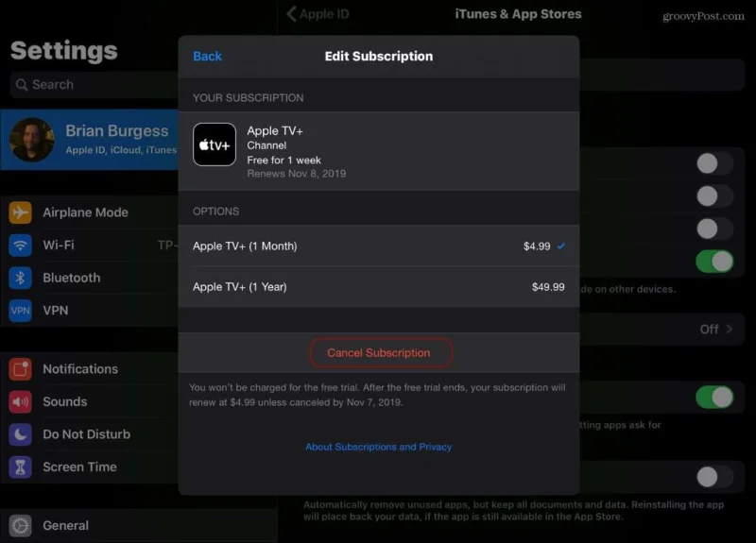Turn off green switch above 'other devices' text

[x=714, y=262]
